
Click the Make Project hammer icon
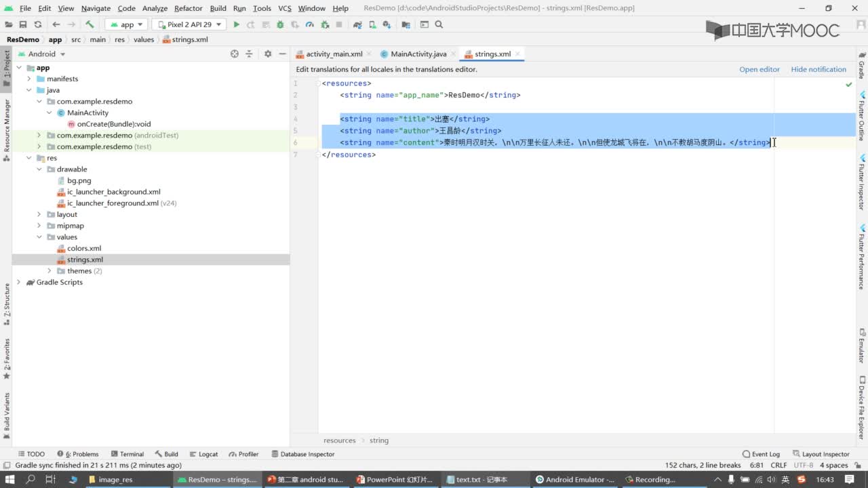(x=90, y=24)
